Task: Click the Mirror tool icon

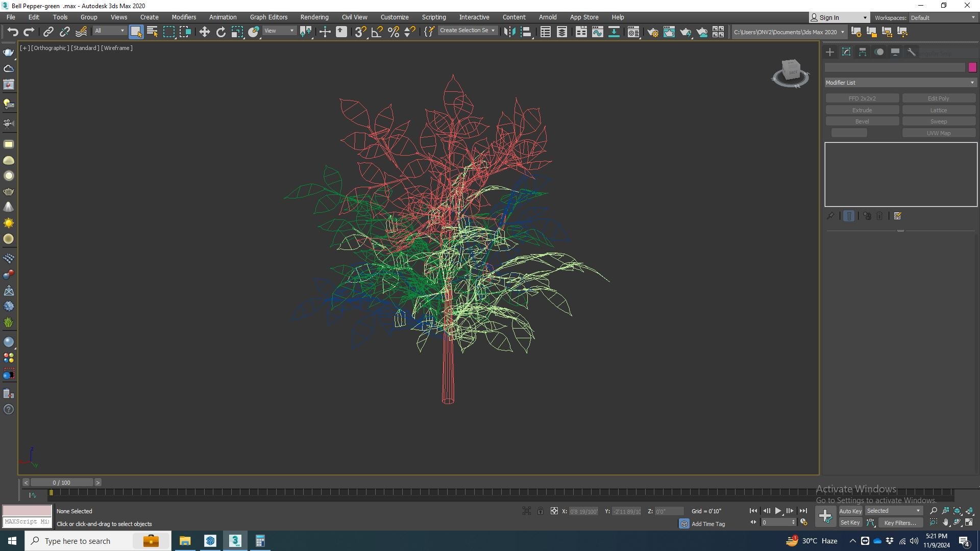Action: click(509, 32)
